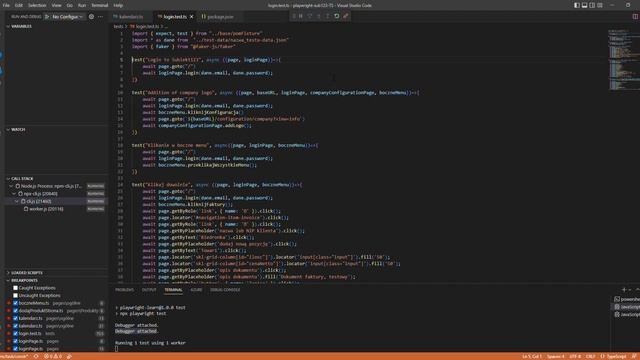Toggle Caught Exceptions breakpoint checkbox

[x=16, y=288]
